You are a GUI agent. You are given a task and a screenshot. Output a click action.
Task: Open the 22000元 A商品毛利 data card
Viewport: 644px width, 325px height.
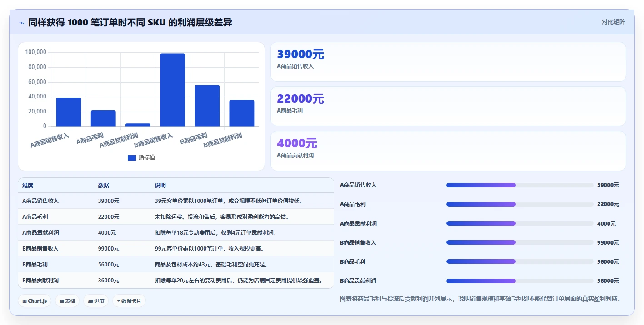click(448, 106)
